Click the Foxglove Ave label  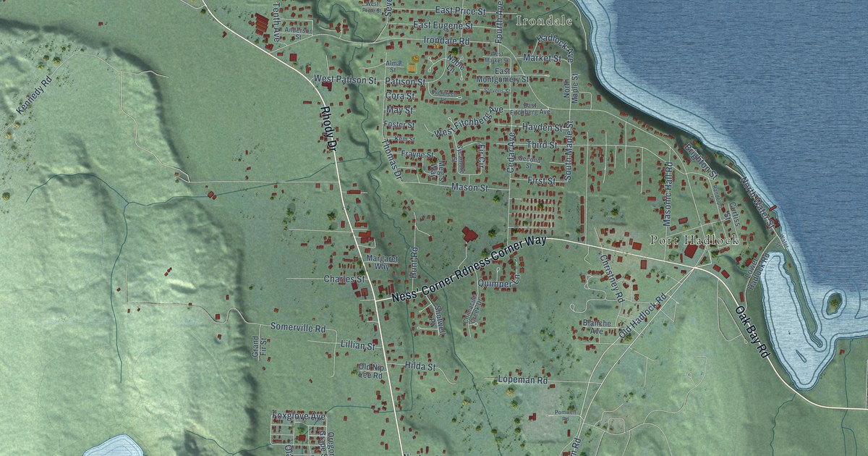(x=299, y=417)
